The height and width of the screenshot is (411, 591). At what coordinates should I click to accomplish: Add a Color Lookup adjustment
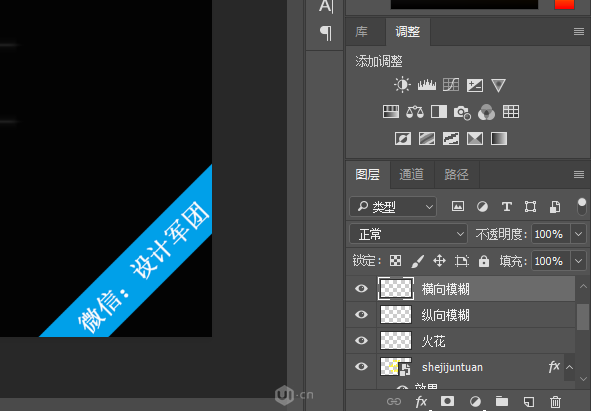(511, 112)
